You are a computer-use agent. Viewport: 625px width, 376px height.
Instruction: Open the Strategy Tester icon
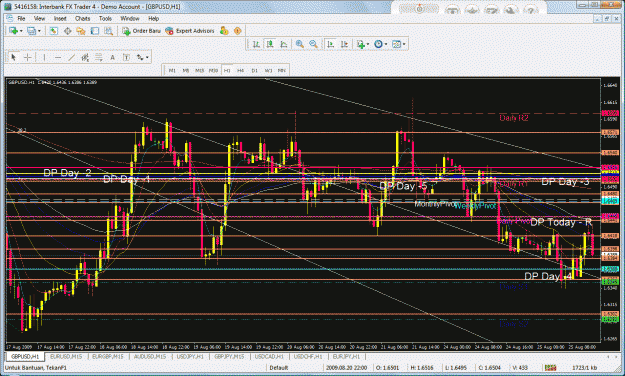click(108, 31)
